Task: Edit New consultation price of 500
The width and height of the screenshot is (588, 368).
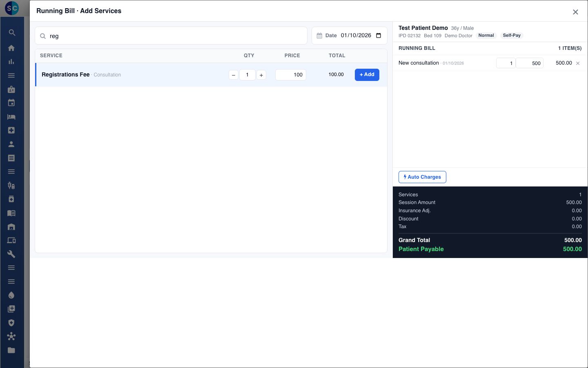Action: coord(530,63)
